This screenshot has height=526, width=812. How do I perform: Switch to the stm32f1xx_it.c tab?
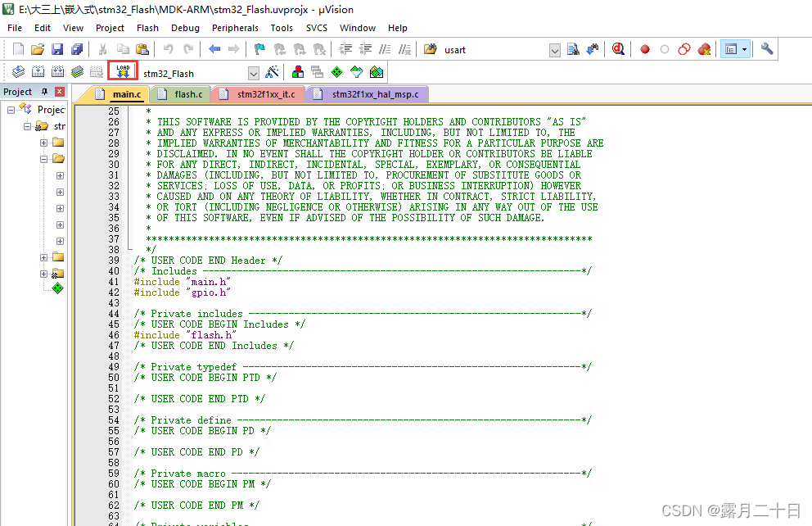click(258, 94)
